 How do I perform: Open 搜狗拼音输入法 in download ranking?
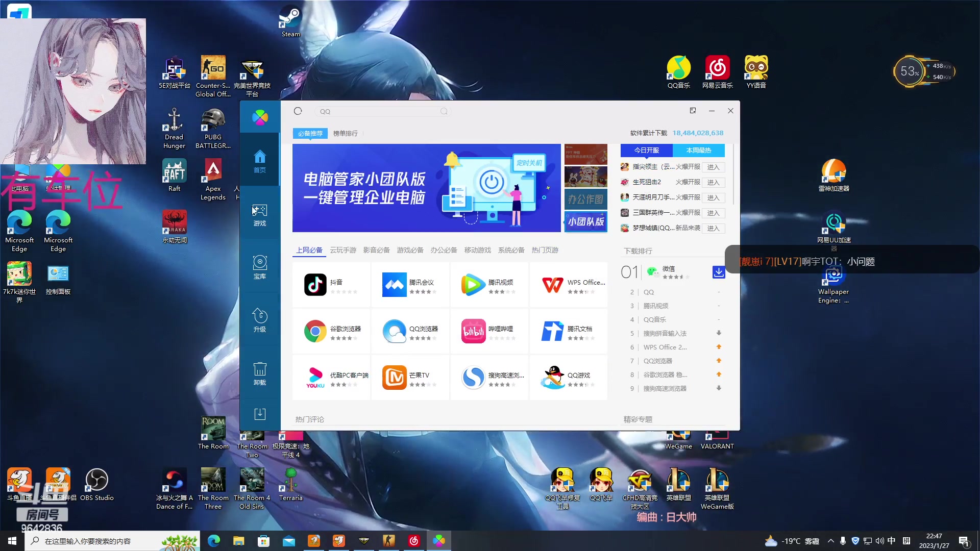click(x=665, y=333)
